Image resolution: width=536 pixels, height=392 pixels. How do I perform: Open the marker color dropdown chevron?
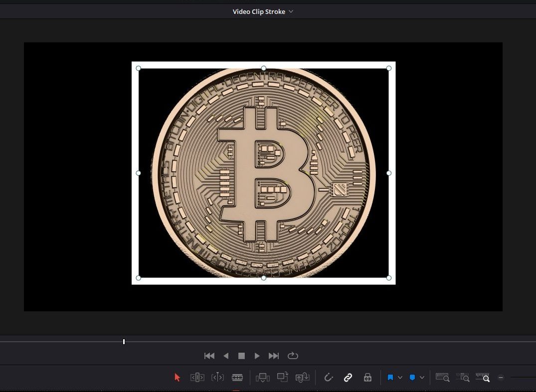click(x=422, y=377)
